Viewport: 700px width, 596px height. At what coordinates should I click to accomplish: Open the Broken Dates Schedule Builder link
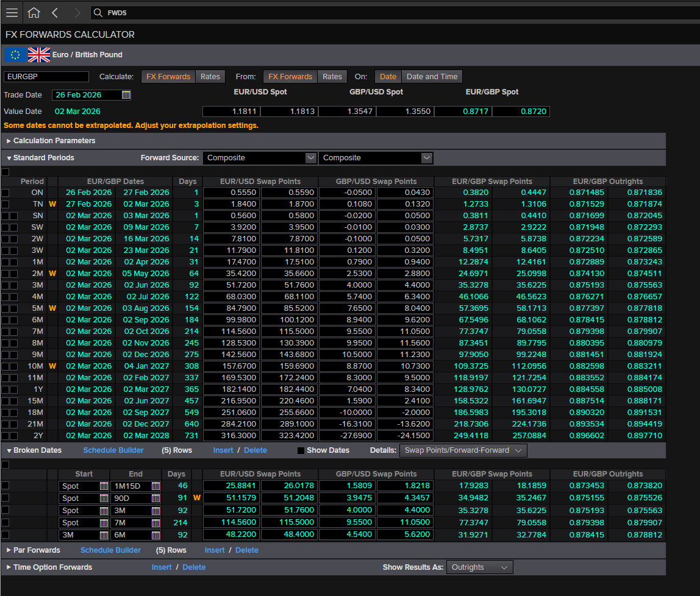(113, 450)
